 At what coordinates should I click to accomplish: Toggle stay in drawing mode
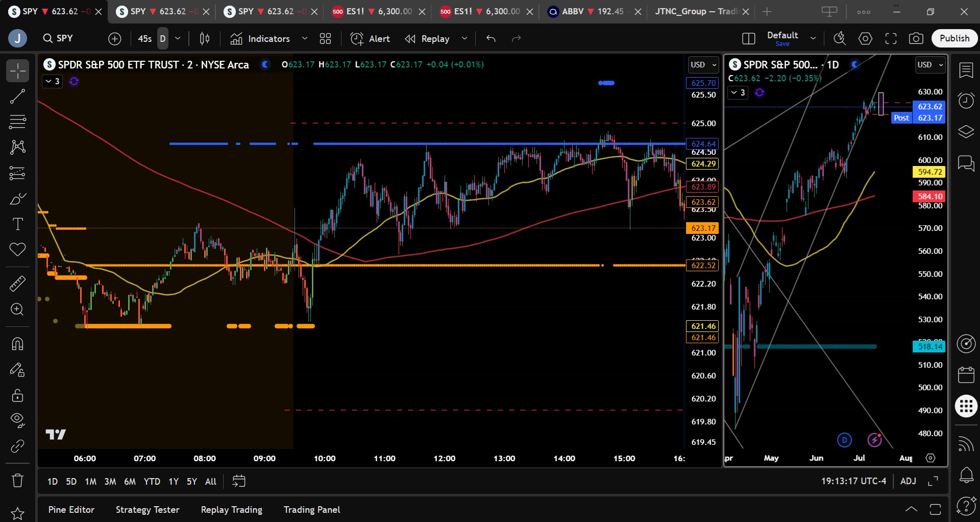pyautogui.click(x=17, y=369)
